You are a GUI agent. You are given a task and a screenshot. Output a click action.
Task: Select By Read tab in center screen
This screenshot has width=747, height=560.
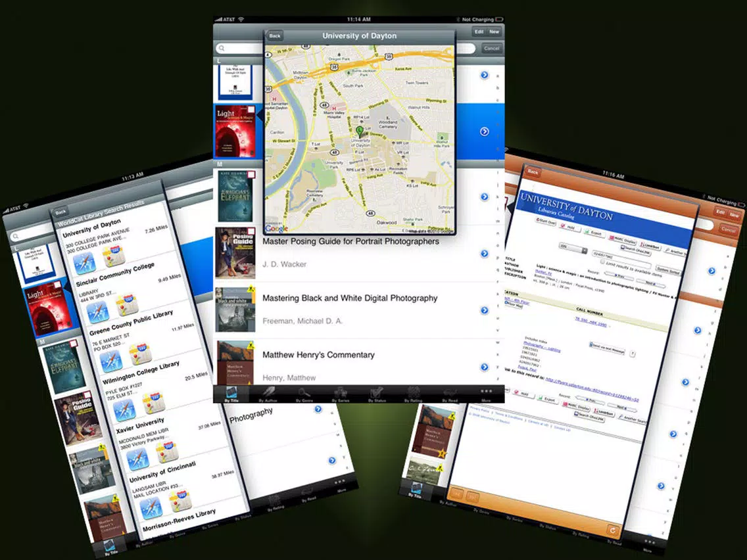click(449, 394)
